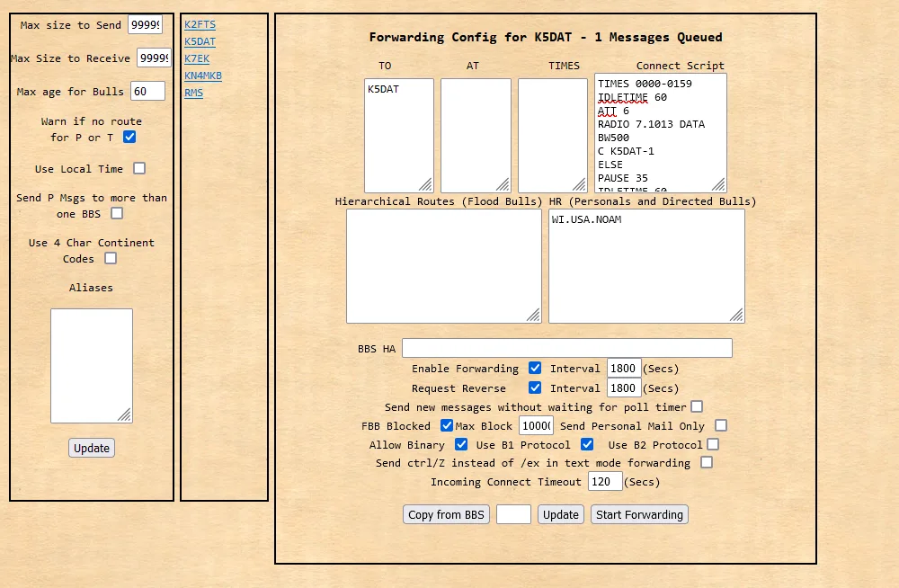Viewport: 899px width, 588px height.
Task: Click the Hierarchical Routes Flood Bulls text area
Action: click(x=444, y=266)
